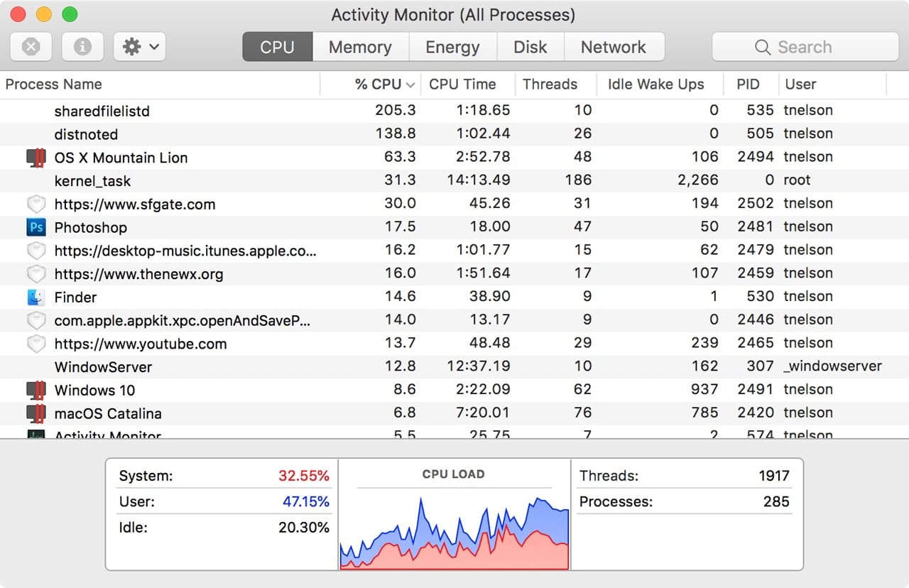Image resolution: width=909 pixels, height=588 pixels.
Task: Sort by % CPU column header
Action: tap(370, 84)
